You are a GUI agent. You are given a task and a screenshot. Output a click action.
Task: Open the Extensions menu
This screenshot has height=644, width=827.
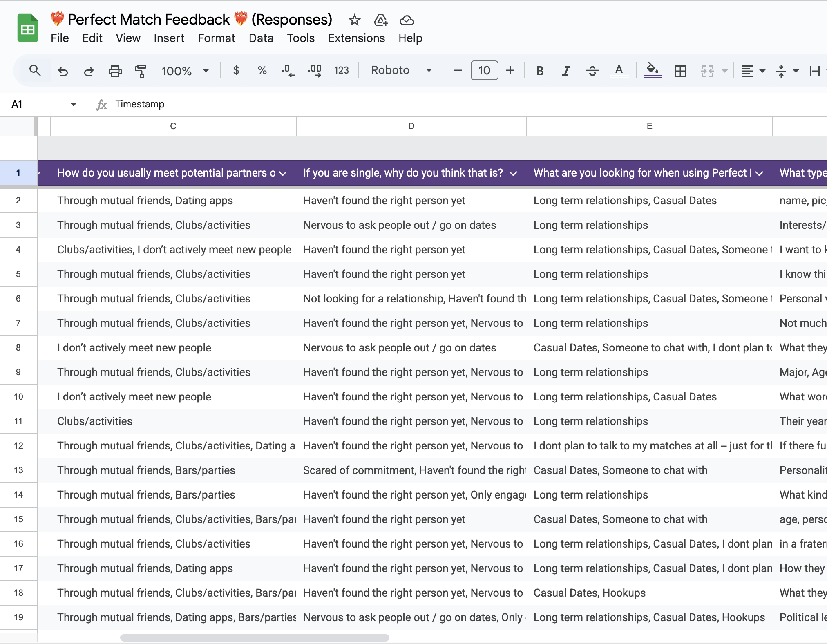tap(356, 38)
